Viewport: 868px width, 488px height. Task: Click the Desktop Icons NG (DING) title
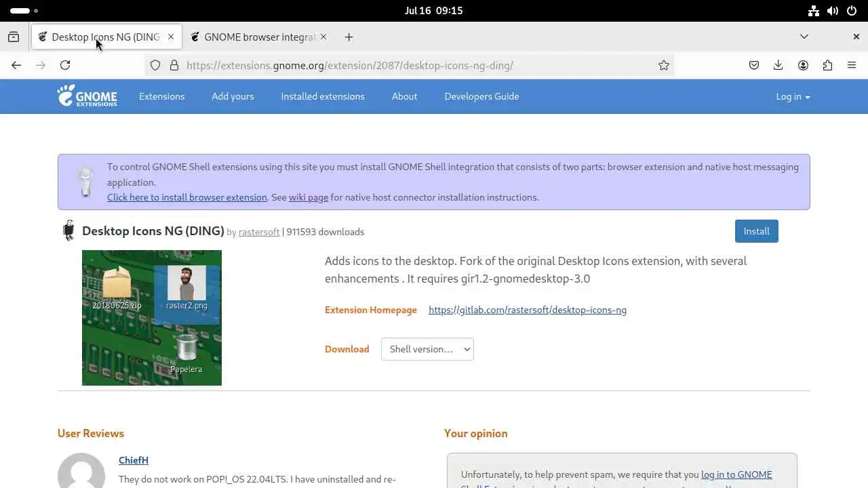coord(153,230)
